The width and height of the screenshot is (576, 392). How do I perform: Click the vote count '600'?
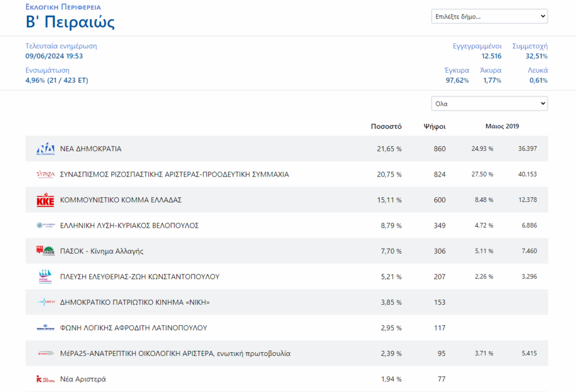tap(439, 200)
